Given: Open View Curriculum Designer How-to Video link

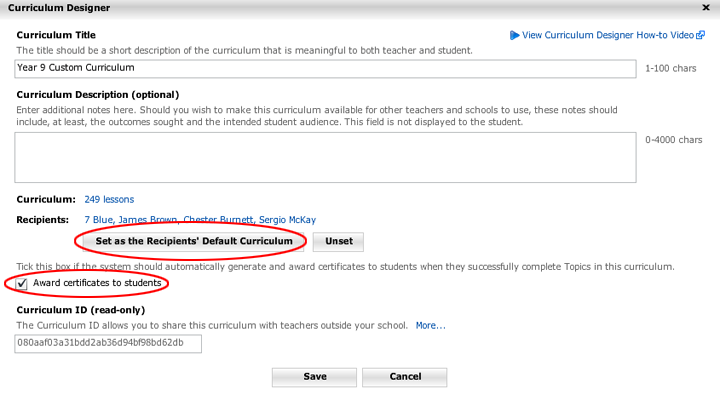Looking at the screenshot, I should point(607,35).
